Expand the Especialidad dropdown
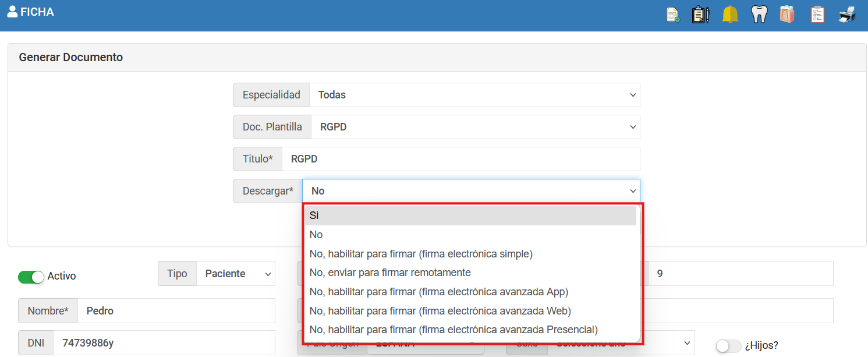Viewport: 868px width, 357px height. (474, 95)
